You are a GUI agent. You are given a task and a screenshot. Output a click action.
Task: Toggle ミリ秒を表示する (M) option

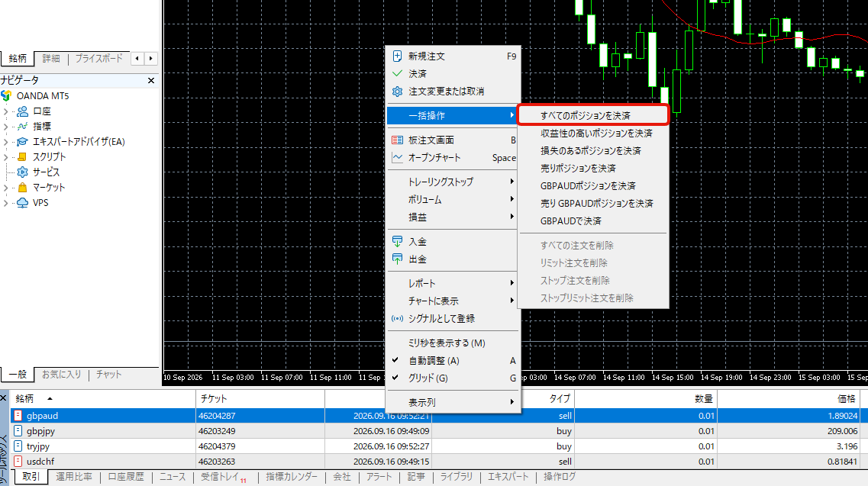click(453, 343)
